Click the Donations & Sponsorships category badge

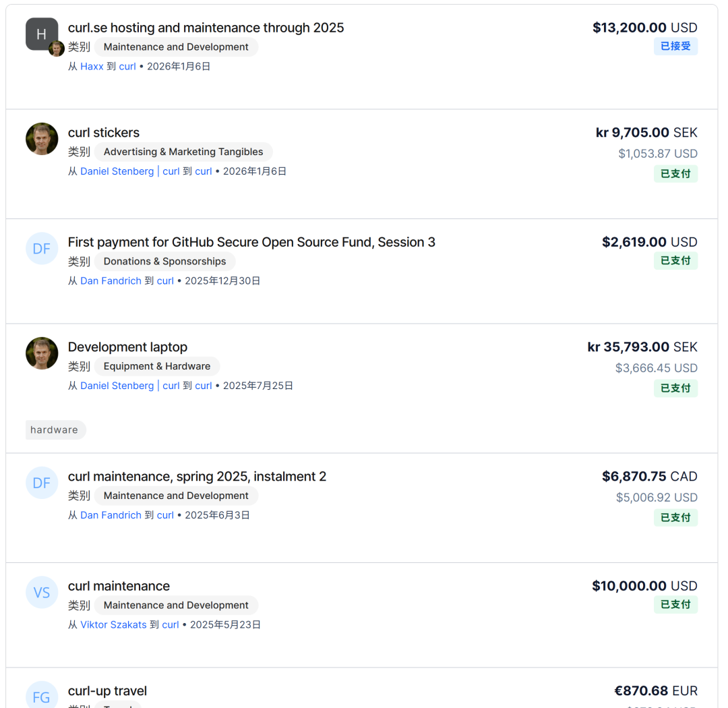click(x=164, y=261)
